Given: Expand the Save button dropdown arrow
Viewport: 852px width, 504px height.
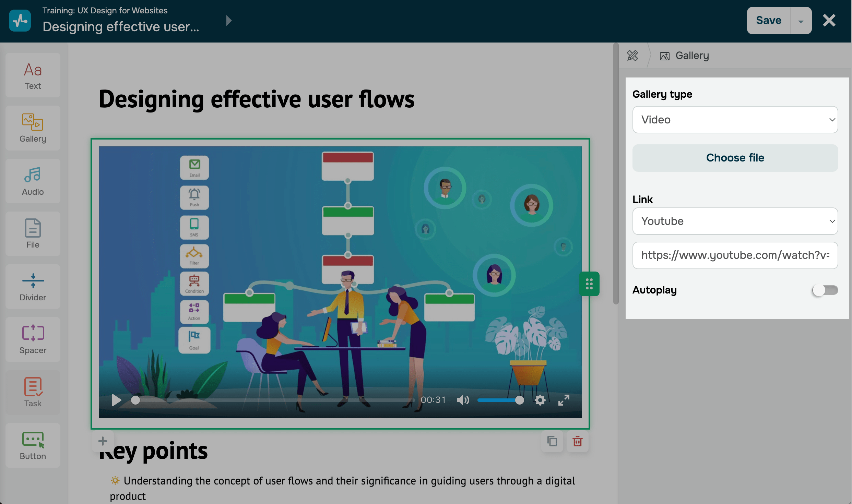Looking at the screenshot, I should [x=801, y=21].
